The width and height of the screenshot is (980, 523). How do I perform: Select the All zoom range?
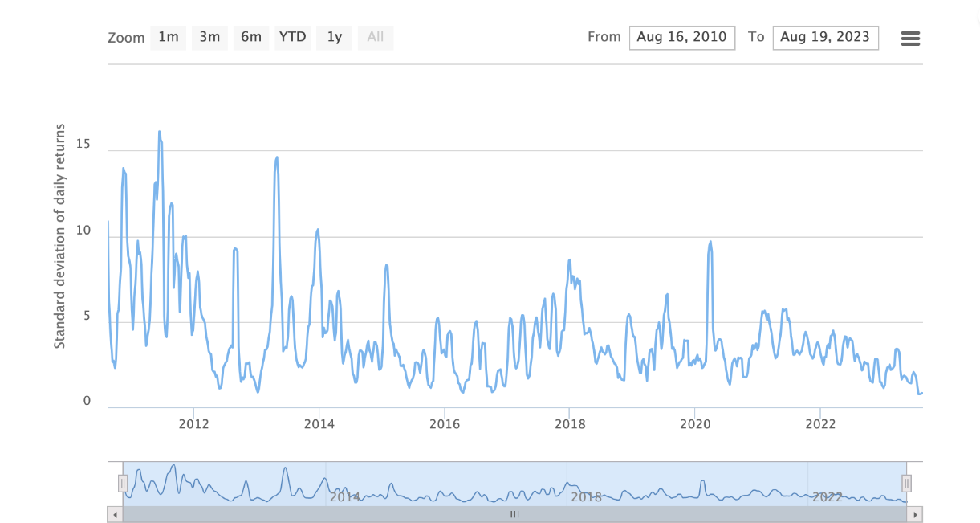click(376, 38)
